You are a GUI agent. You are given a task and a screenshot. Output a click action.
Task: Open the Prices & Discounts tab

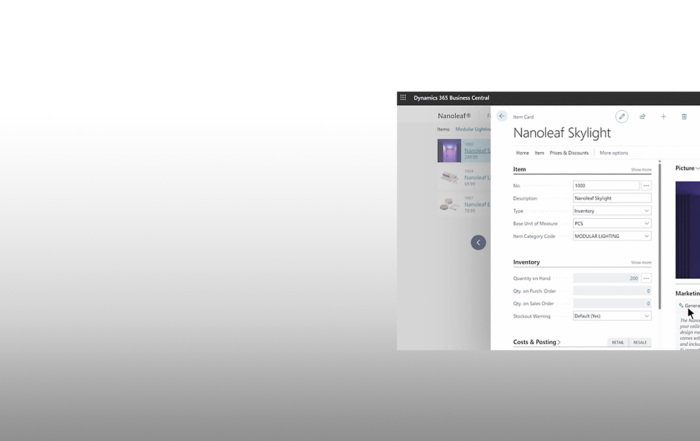[569, 153]
